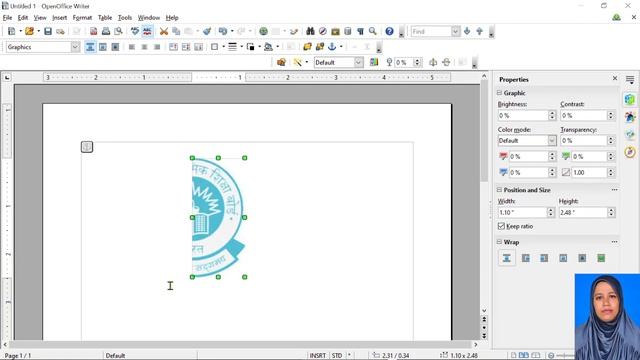Image resolution: width=640 pixels, height=360 pixels.
Task: Flip graphic vertically icon
Action: (x=446, y=62)
